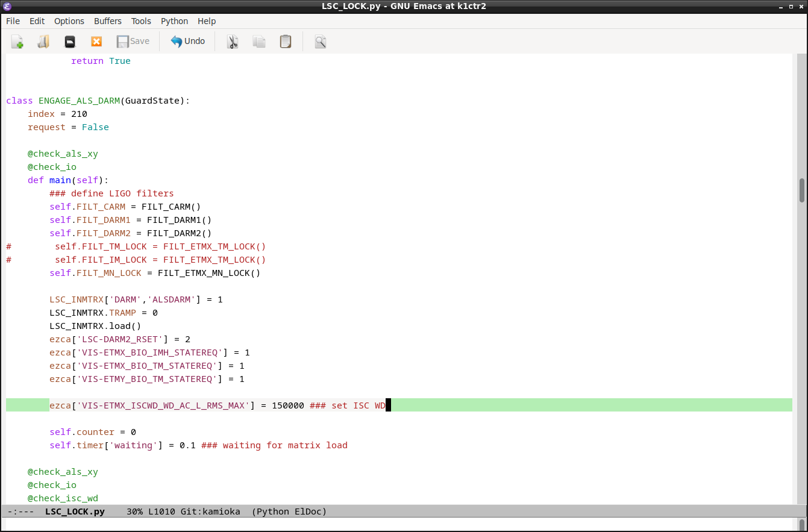Click the -:--- status flags in mode line
Viewport: 808px width, 532px height.
tap(20, 512)
